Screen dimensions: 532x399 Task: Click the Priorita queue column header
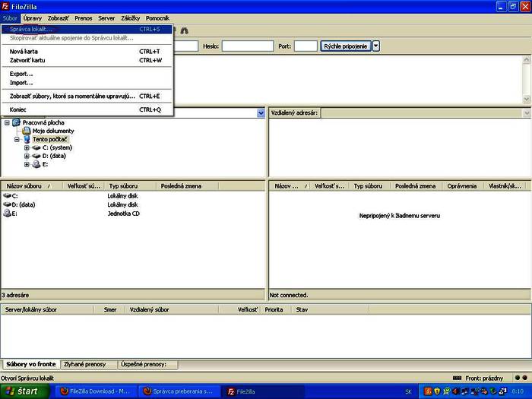point(275,310)
